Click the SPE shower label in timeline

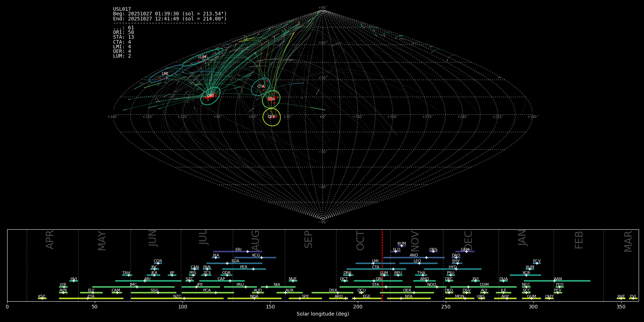tap(306, 297)
